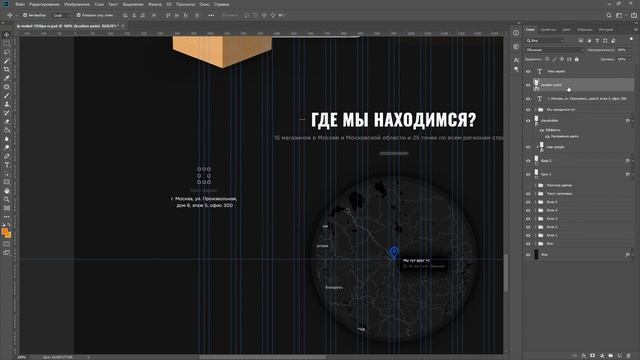Click the foreground color swatch

click(x=5, y=232)
